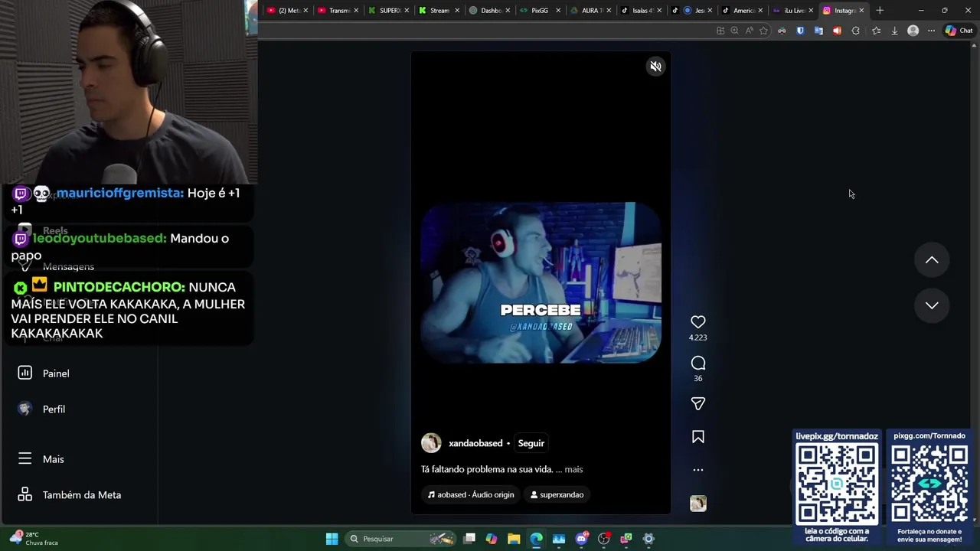
Task: Open the reel's comments bubble icon
Action: 697,363
